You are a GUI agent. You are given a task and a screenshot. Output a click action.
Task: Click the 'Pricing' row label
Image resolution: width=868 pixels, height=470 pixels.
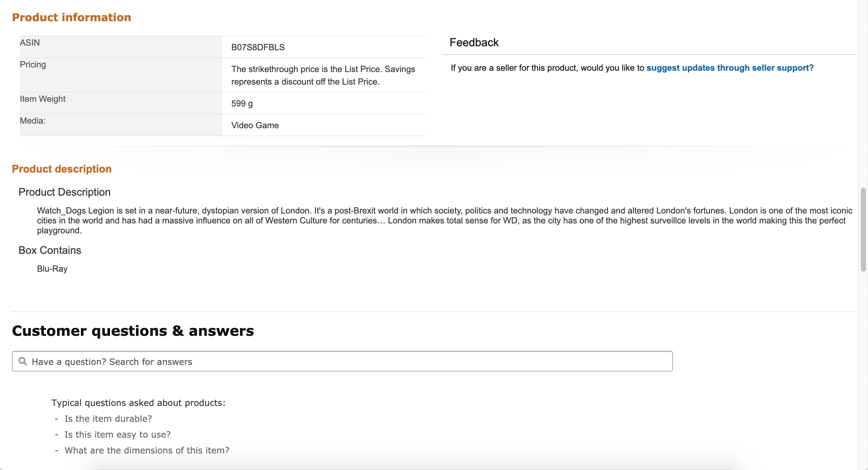33,64
